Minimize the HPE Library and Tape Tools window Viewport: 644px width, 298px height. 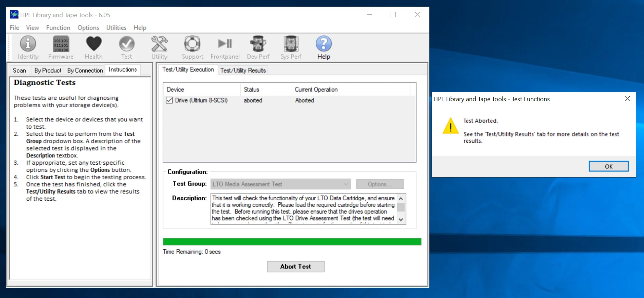(x=370, y=14)
